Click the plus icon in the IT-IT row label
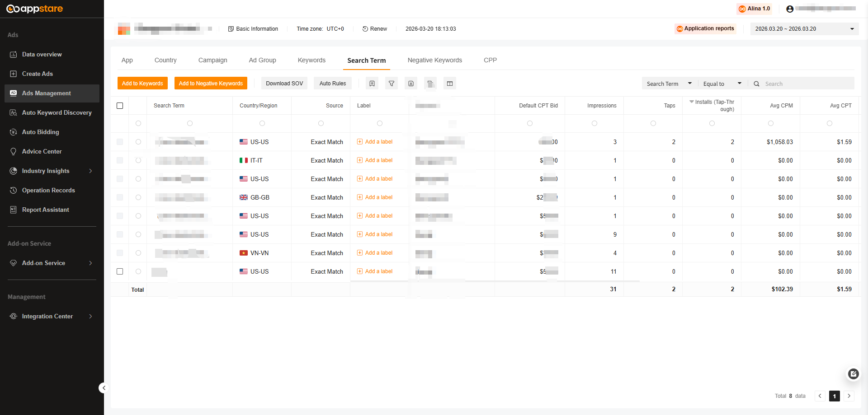 [360, 160]
